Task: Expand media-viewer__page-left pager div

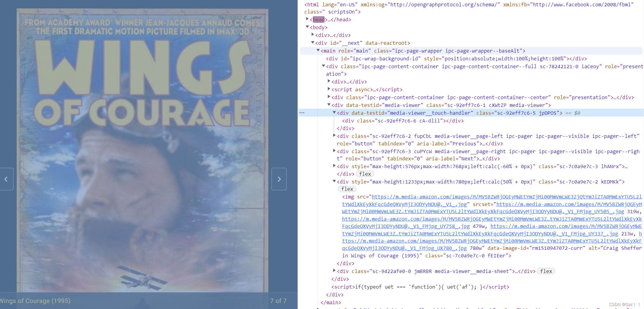Action: click(x=334, y=136)
